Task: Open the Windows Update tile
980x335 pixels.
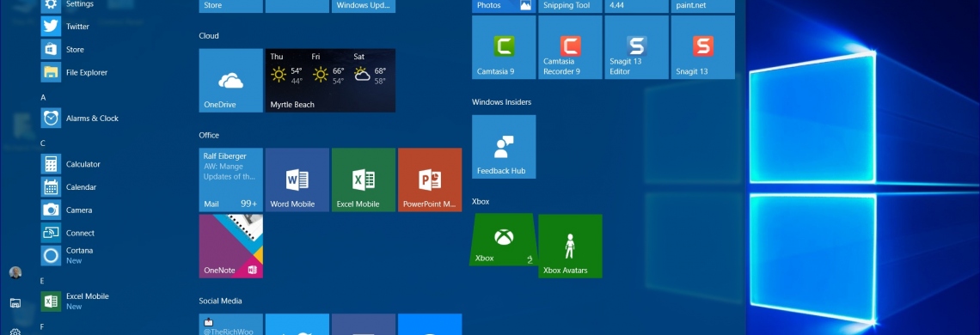Action: coord(363,6)
